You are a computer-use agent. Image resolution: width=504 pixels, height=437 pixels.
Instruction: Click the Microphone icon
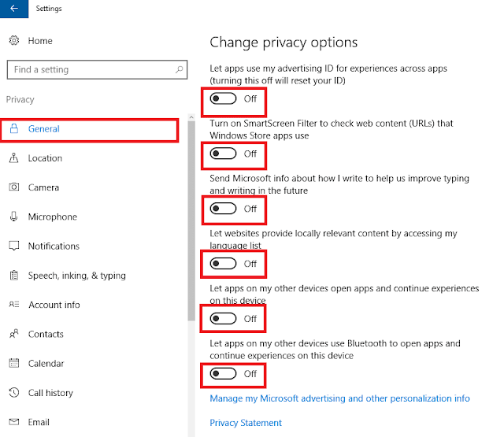(14, 217)
